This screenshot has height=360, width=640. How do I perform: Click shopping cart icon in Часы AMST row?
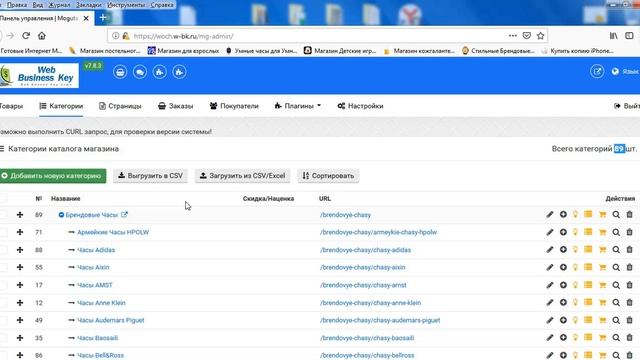click(602, 285)
